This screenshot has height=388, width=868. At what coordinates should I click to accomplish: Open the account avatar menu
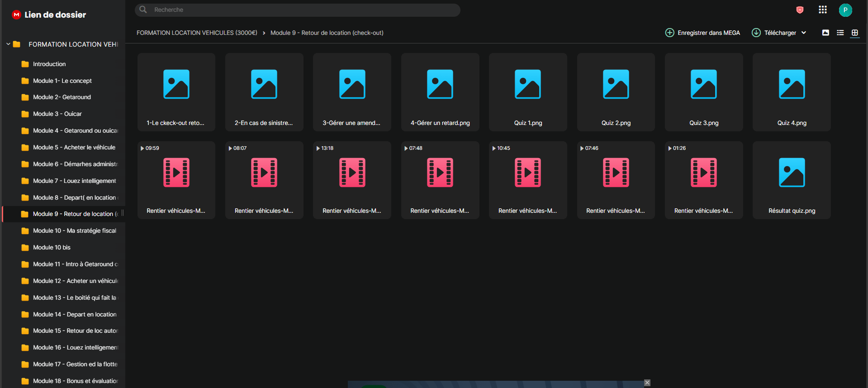[845, 10]
